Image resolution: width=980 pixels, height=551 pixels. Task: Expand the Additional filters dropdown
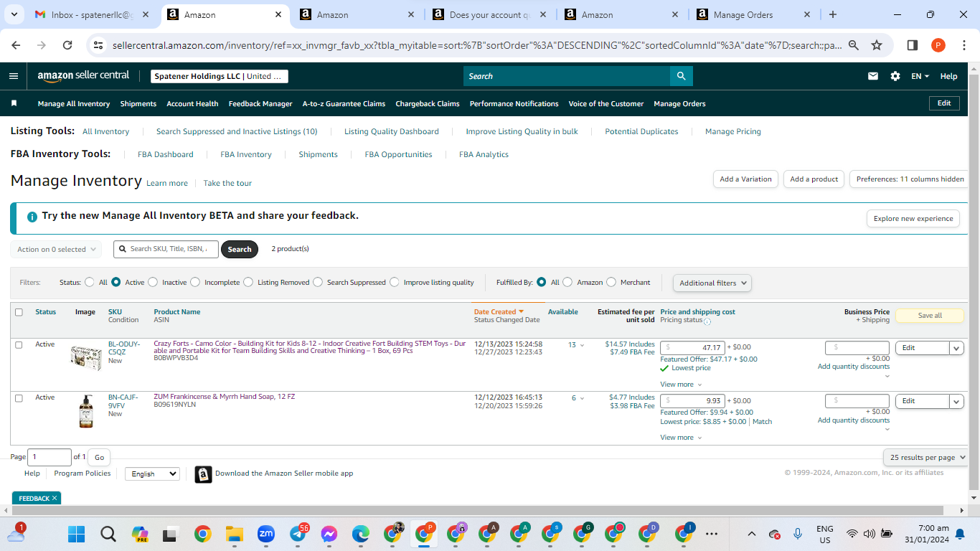click(712, 283)
